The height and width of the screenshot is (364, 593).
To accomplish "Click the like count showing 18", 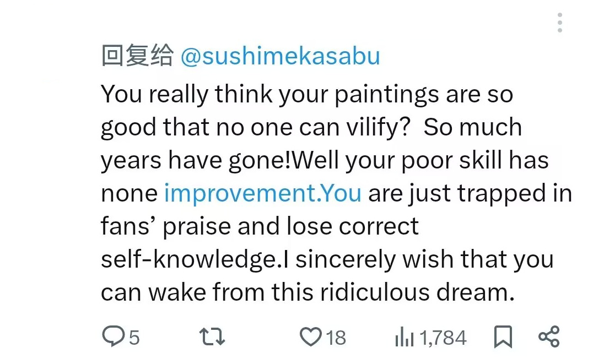I will point(336,337).
